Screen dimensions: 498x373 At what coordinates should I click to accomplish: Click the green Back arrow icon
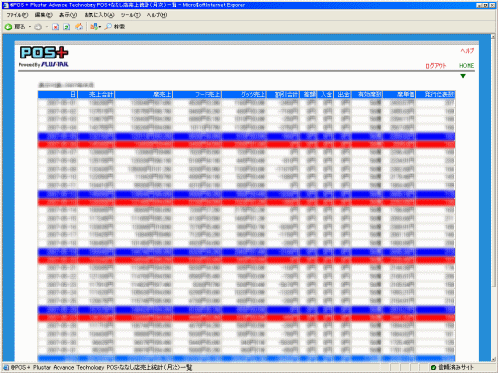click(8, 27)
